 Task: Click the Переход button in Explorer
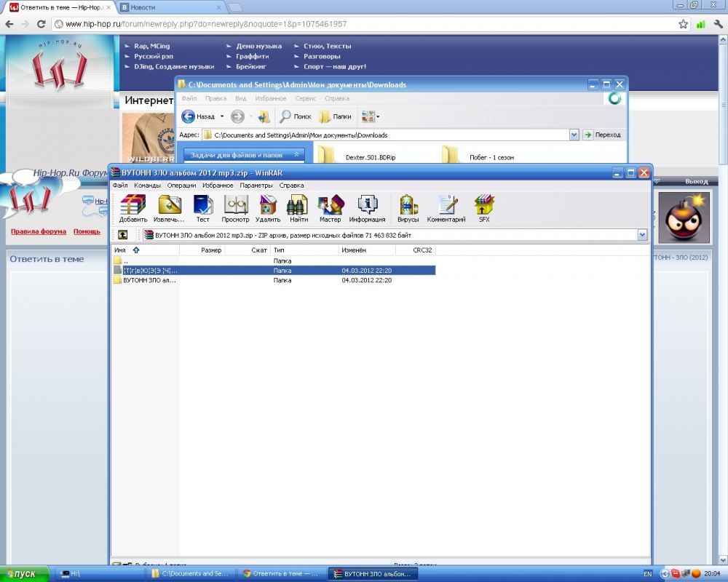(602, 135)
